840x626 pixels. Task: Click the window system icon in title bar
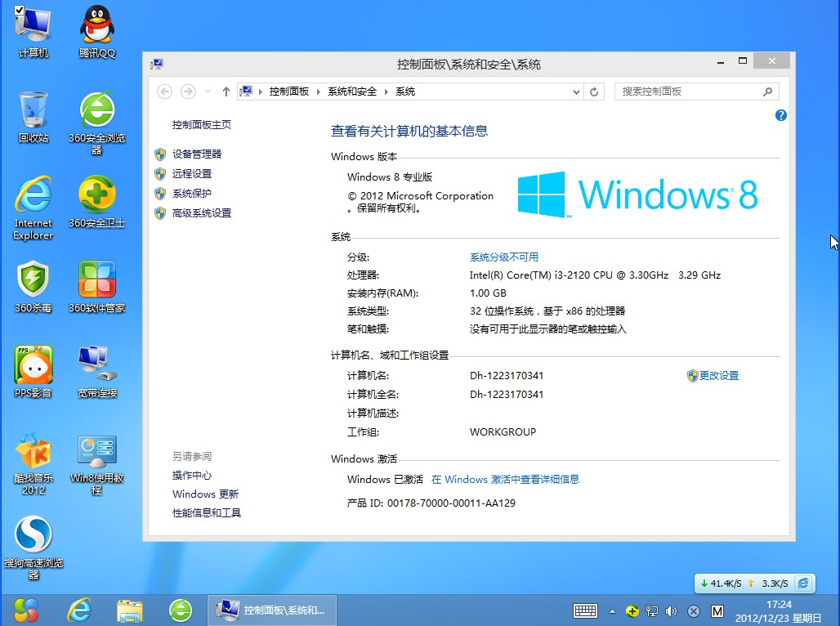pos(157,65)
